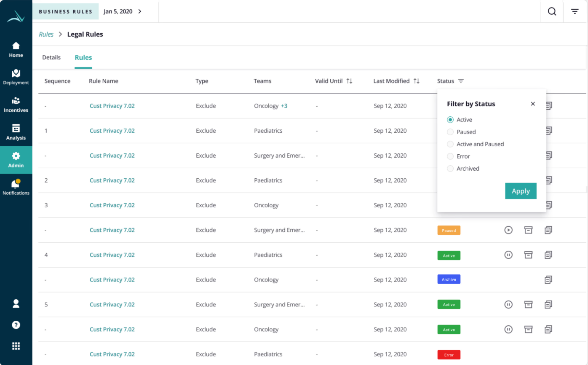Pause the sequence 5 rule
This screenshot has height=365, width=588.
coord(508,305)
